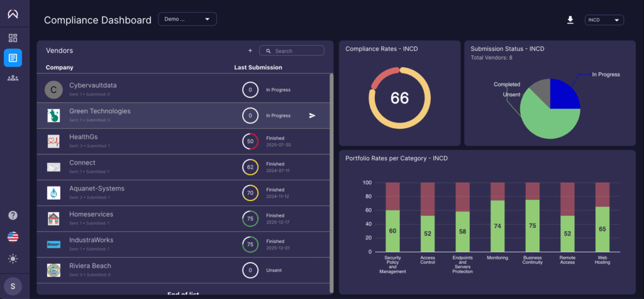Click the Remote Access bar showing 52
Image resolution: width=644 pixels, height=299 pixels.
568,234
